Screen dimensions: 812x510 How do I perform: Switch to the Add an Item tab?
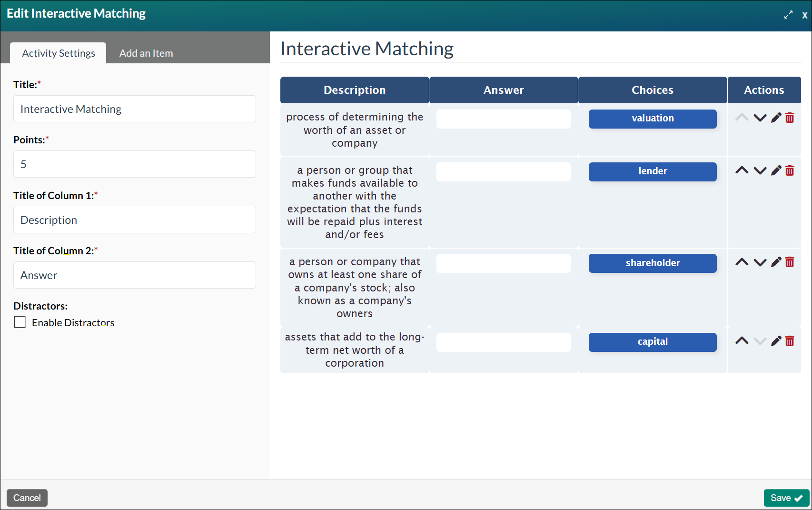coord(146,53)
